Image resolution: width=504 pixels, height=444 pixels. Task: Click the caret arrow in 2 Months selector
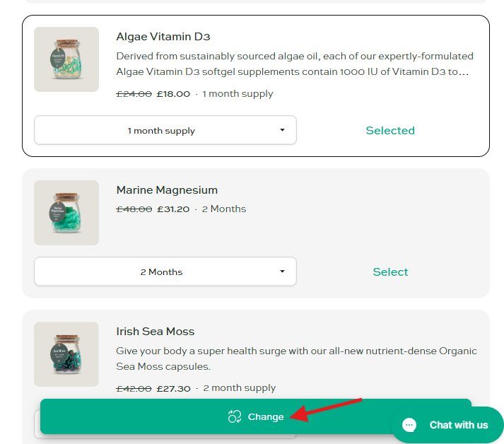(282, 271)
